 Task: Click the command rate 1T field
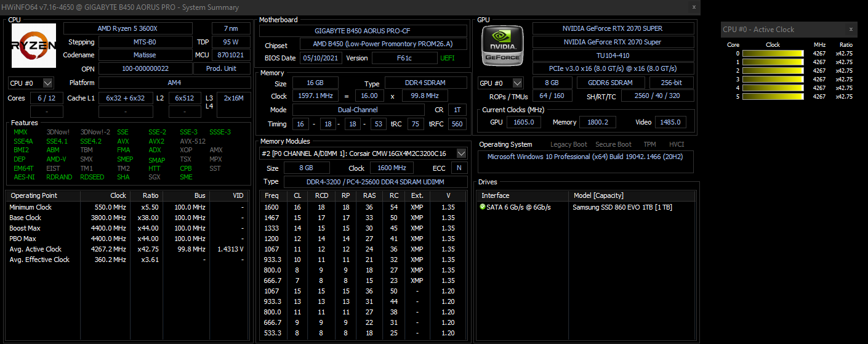point(457,110)
